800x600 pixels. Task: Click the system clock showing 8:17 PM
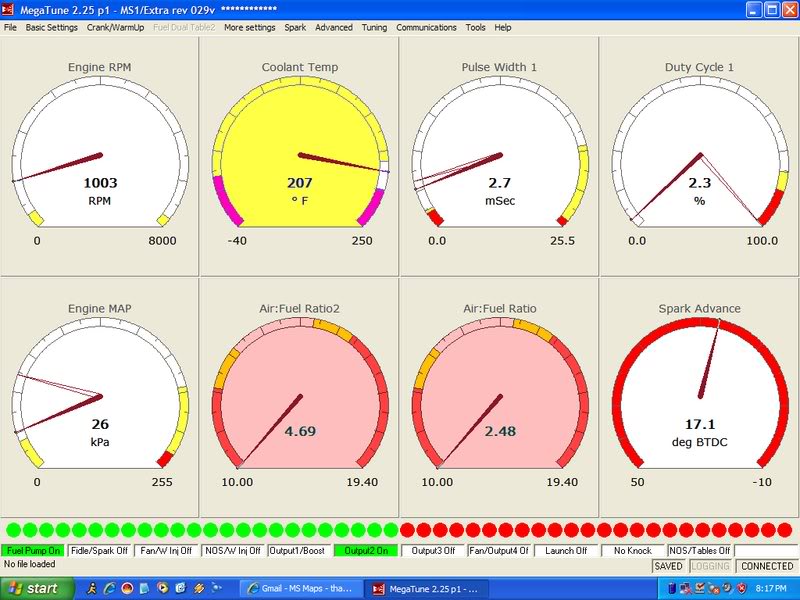pyautogui.click(x=771, y=588)
